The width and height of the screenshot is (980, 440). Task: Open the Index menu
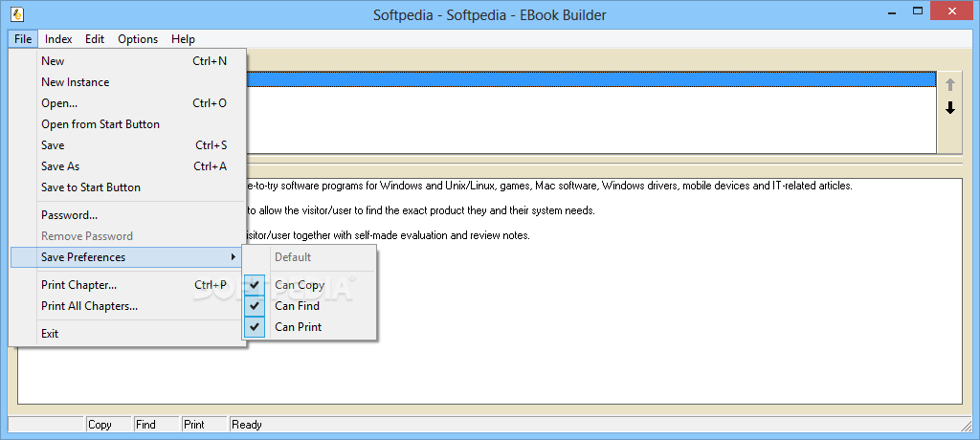(58, 39)
